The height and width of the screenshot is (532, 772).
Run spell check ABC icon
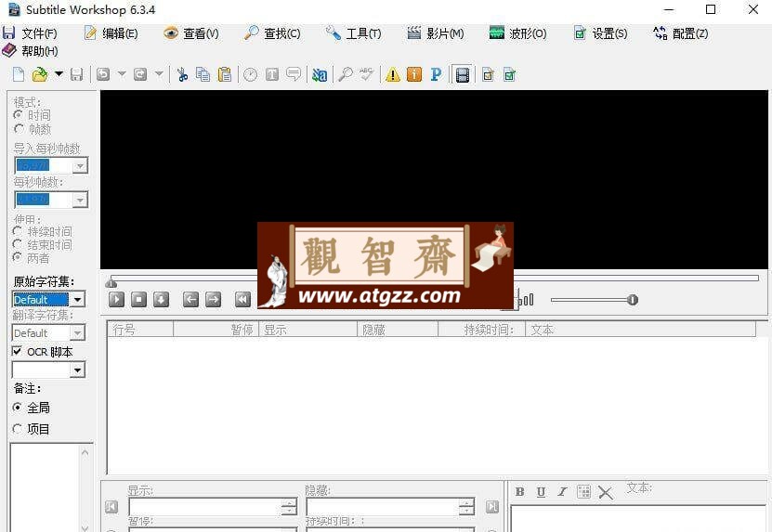point(366,75)
